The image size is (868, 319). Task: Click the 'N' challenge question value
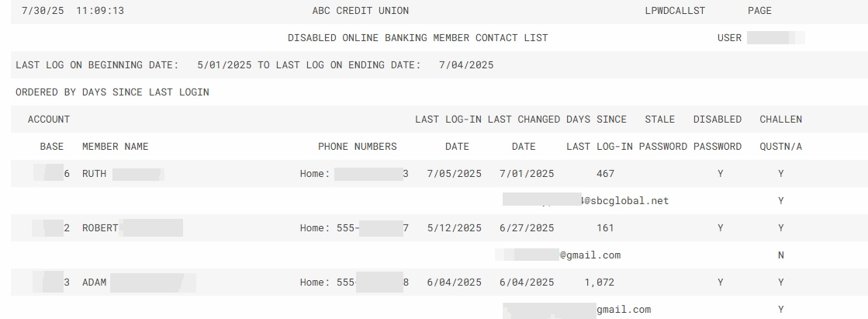click(781, 255)
